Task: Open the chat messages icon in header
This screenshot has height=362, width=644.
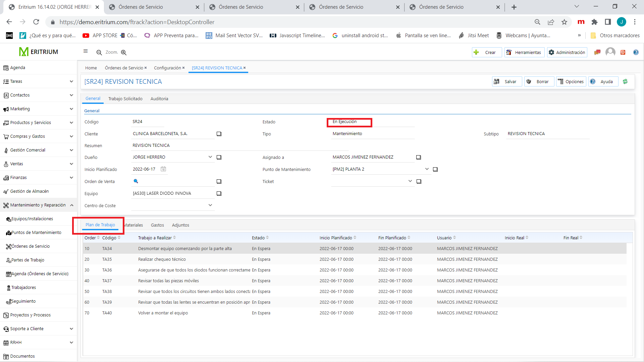Action: [597, 52]
